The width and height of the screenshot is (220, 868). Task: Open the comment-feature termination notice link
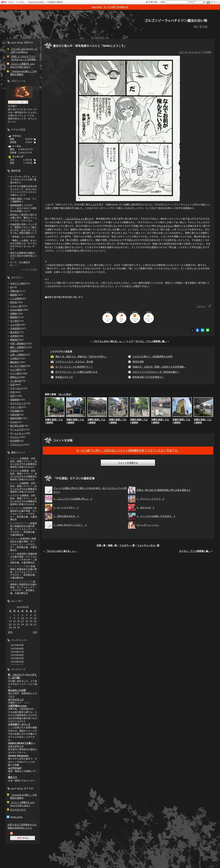click(x=128, y=450)
